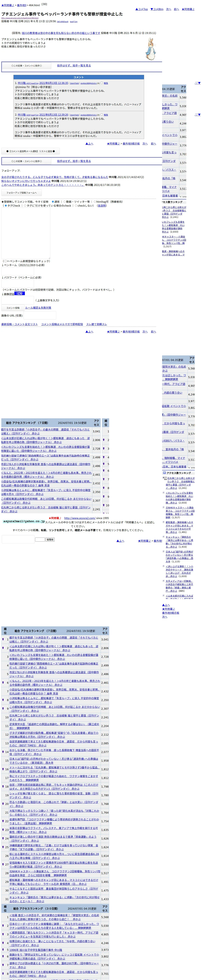Image resolution: width=201 pixels, height=980 pixels.
Task: Select htmltag可 radio button
Action: 94,202
